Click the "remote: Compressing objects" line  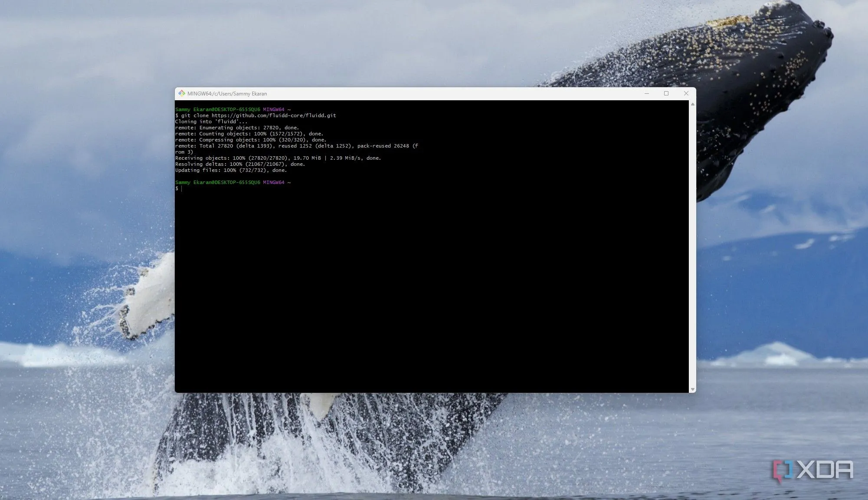(250, 140)
